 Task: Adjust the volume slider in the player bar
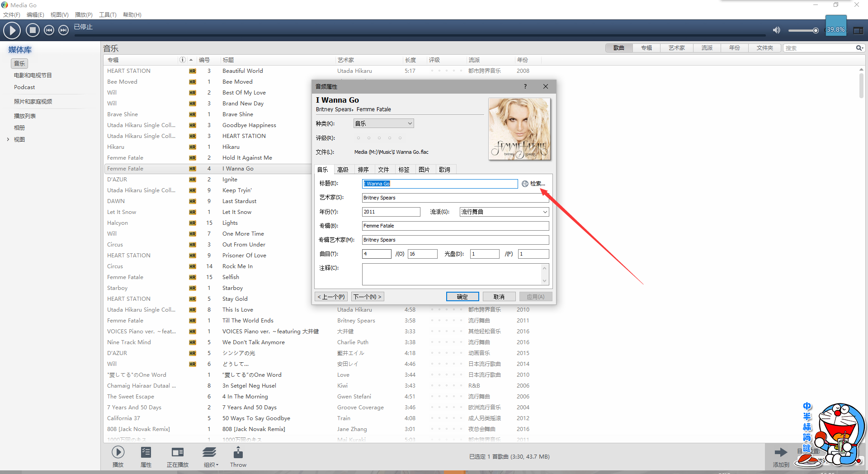pyautogui.click(x=803, y=30)
